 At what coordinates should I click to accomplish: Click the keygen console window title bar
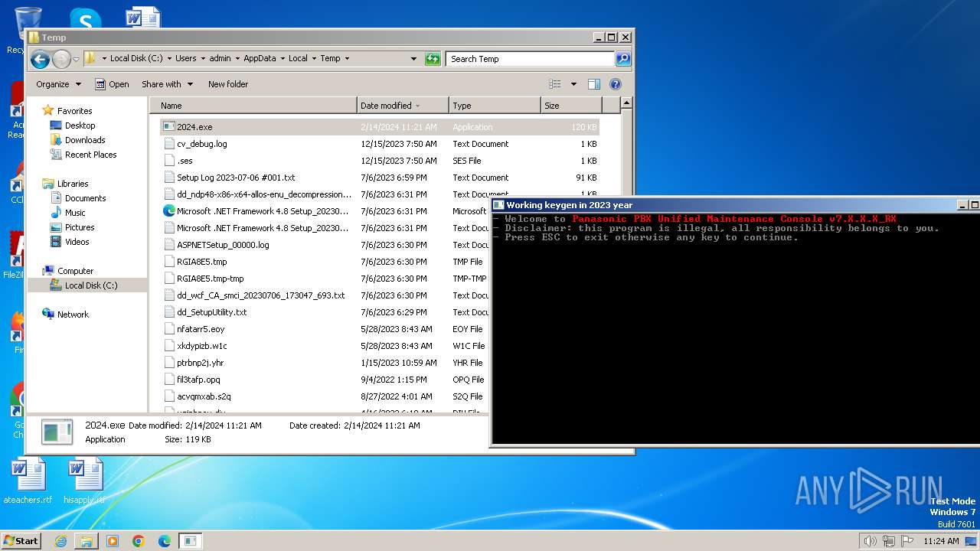pos(724,205)
